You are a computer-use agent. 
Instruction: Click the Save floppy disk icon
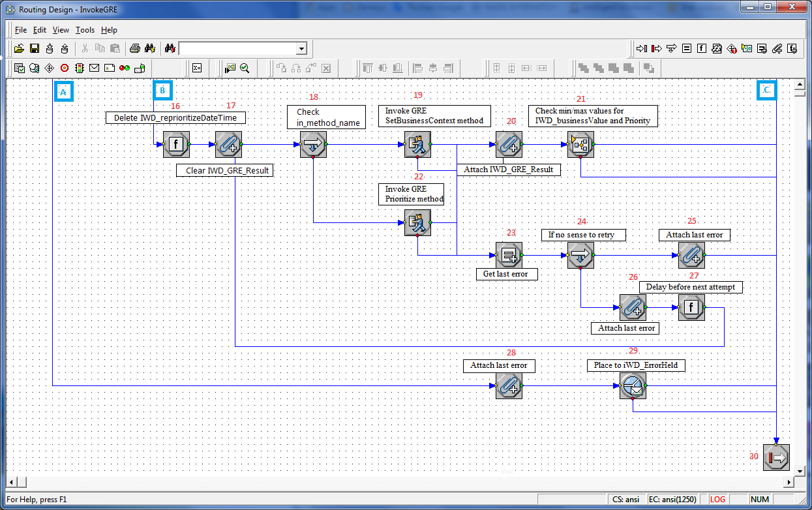click(x=35, y=48)
